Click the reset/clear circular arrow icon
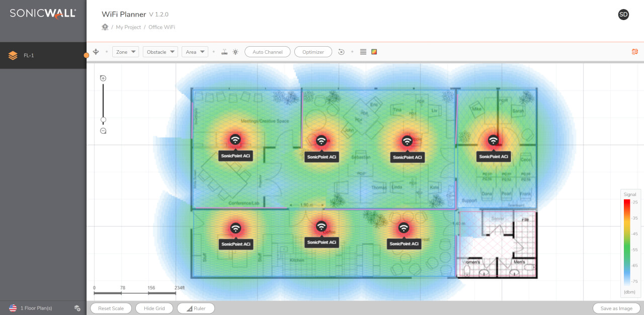Image resolution: width=644 pixels, height=315 pixels. coord(341,52)
